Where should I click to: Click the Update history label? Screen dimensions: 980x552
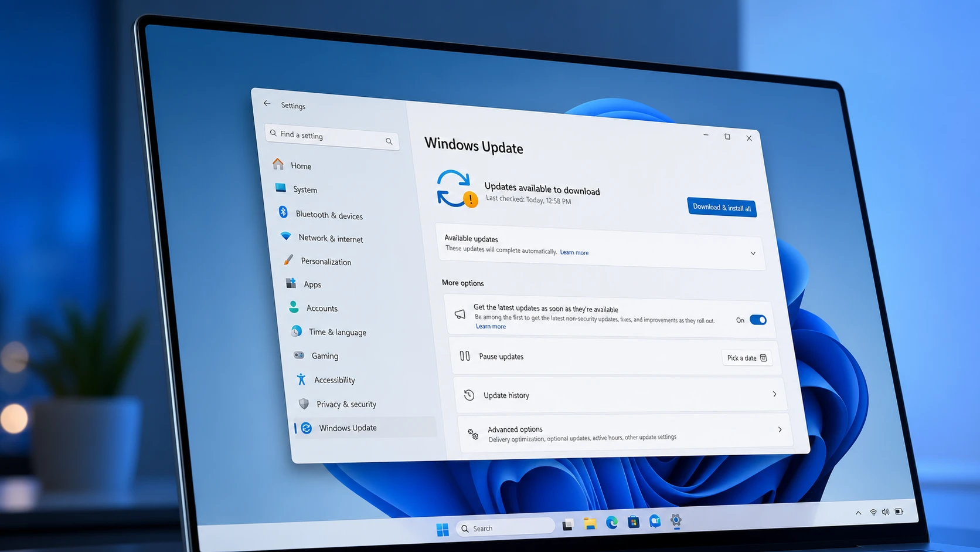tap(506, 395)
